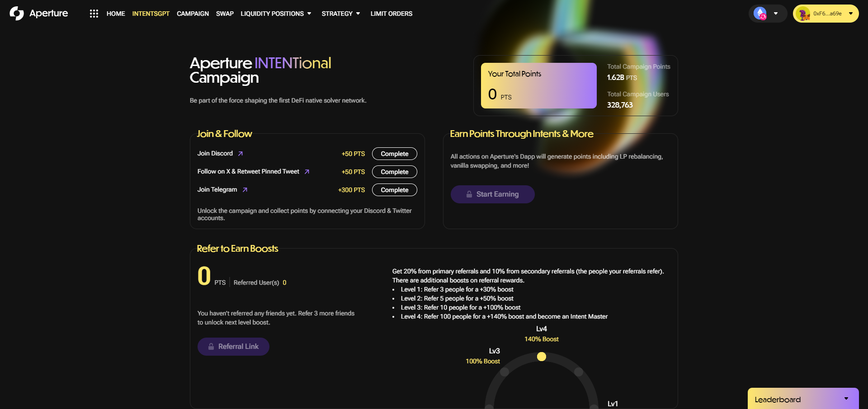Open Join Telegram external link arrow

[x=245, y=190]
